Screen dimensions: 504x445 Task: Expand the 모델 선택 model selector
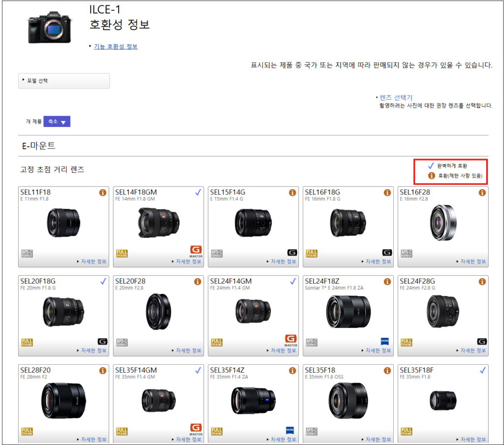[x=64, y=81]
